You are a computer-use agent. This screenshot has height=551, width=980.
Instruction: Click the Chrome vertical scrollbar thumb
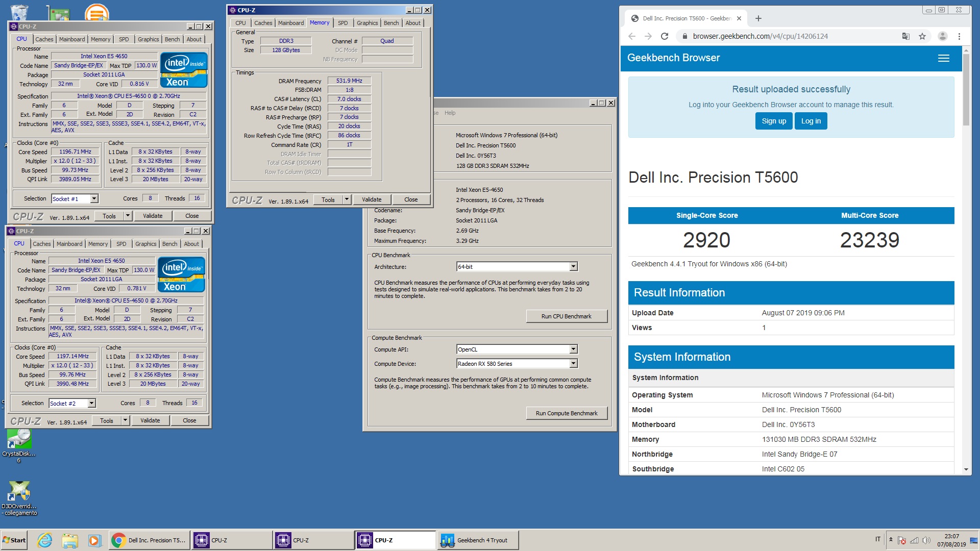coord(966,89)
